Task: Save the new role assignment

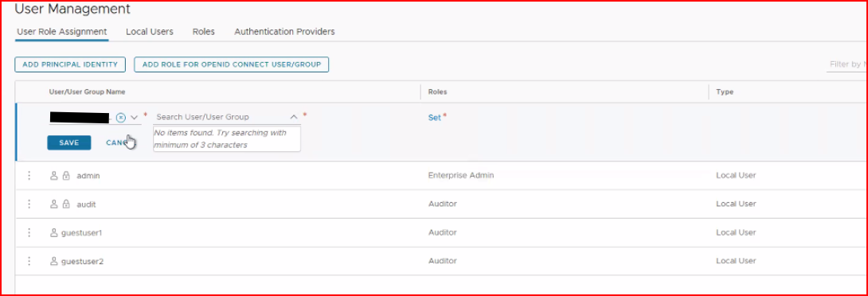Action: (x=69, y=142)
